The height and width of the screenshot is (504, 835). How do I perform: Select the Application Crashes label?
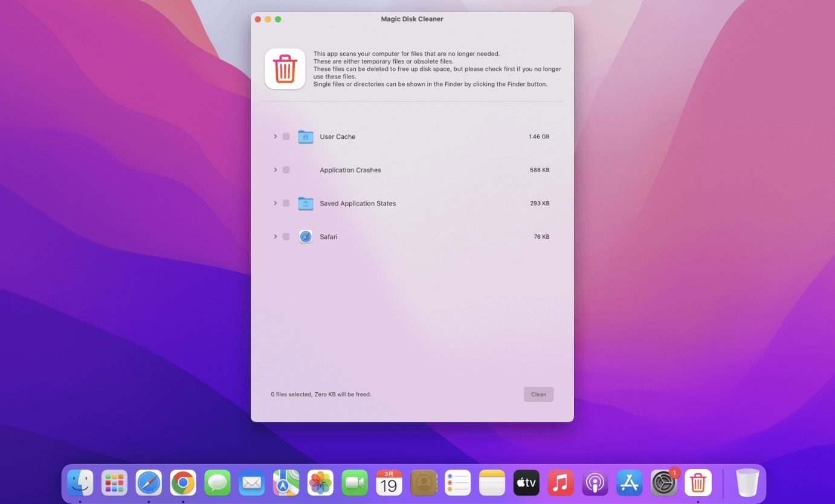click(x=350, y=170)
